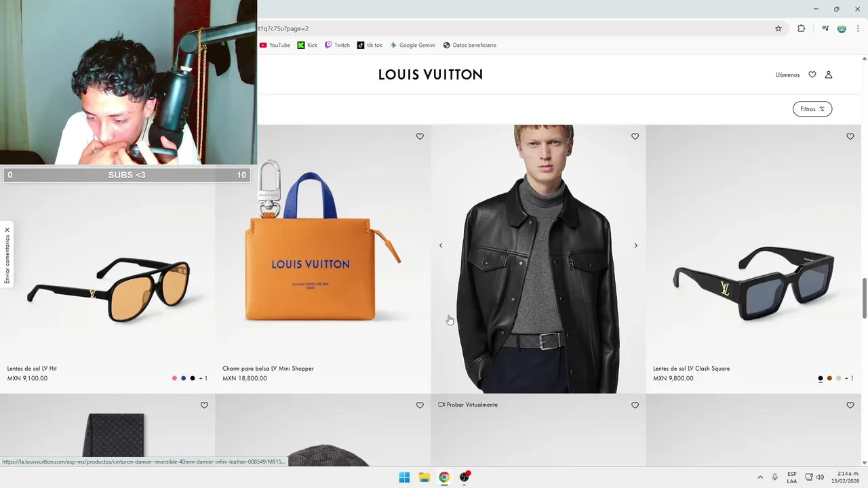Select blue color for Lentes de sol LV Hit
Screen dimensions: 868x488
click(x=183, y=378)
